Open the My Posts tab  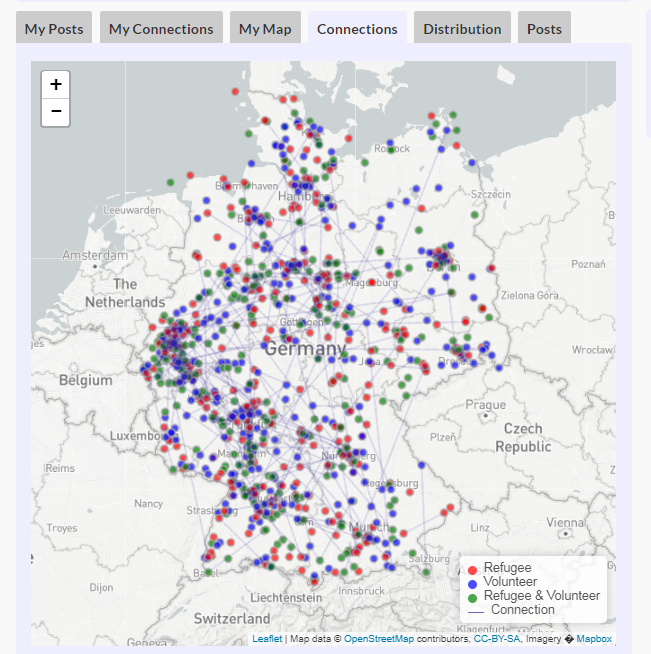(54, 29)
